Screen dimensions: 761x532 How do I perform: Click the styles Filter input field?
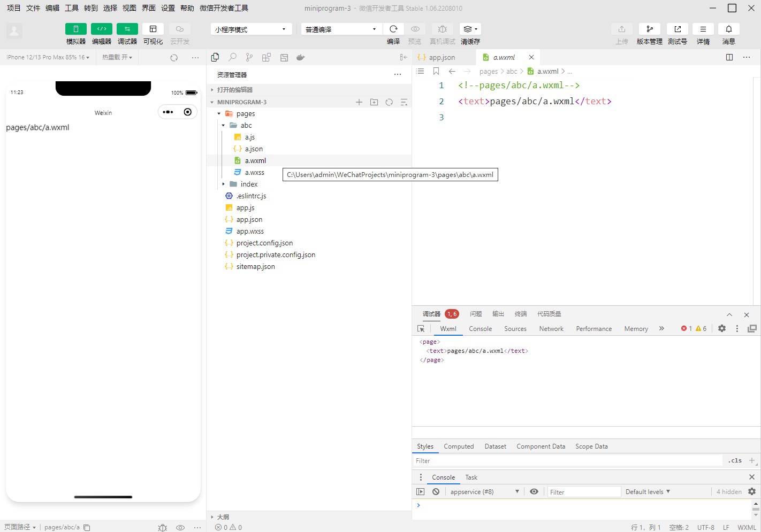[x=567, y=461]
